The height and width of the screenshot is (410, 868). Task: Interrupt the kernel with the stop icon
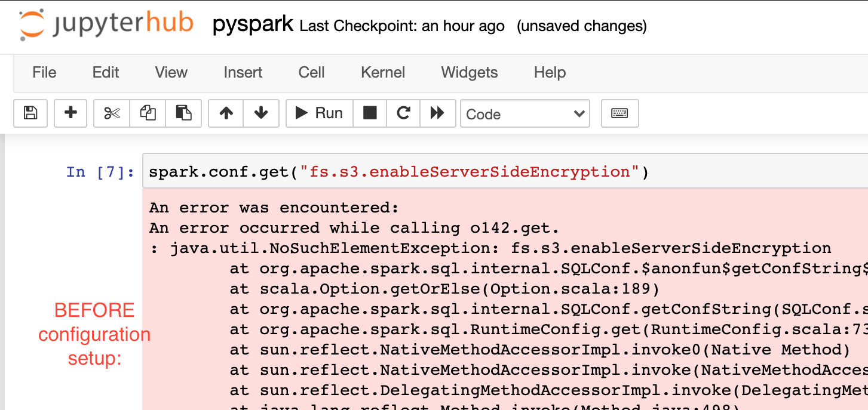point(370,113)
